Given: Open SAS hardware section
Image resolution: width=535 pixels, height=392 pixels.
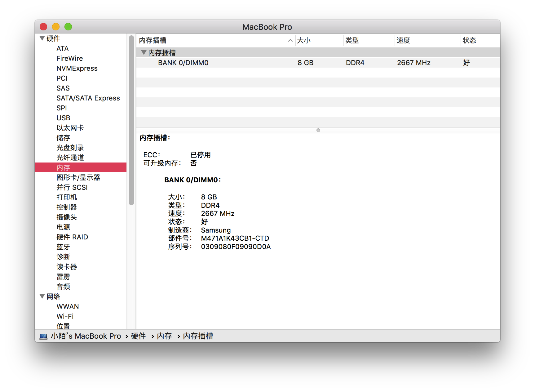Looking at the screenshot, I should click(x=63, y=88).
